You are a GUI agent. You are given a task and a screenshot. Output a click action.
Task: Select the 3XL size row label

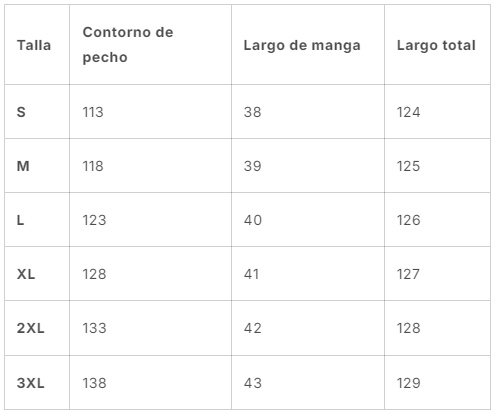click(30, 383)
